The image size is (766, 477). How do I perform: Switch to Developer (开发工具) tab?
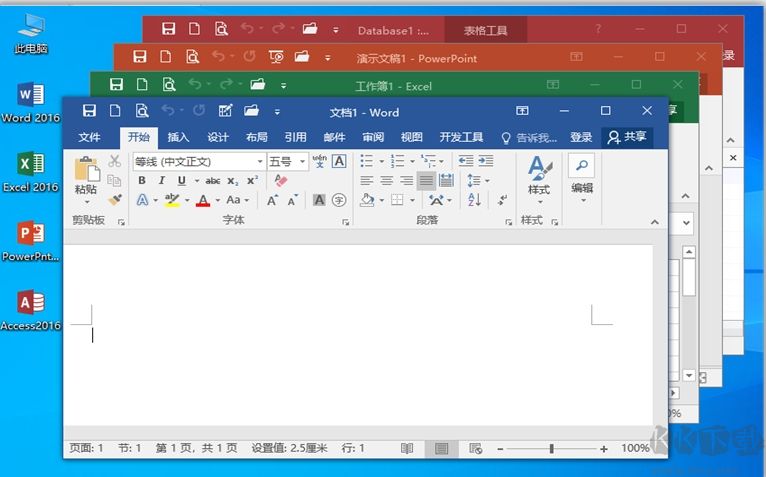(461, 137)
